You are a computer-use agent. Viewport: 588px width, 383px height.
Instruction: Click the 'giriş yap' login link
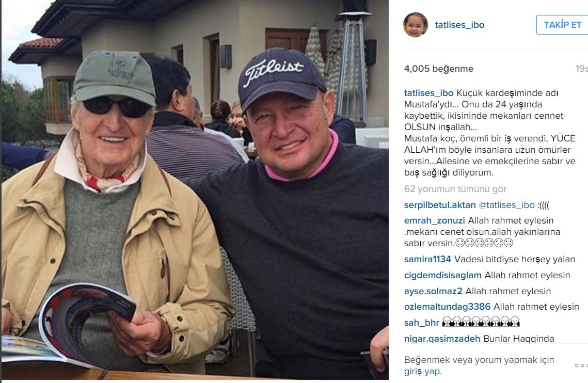click(423, 372)
